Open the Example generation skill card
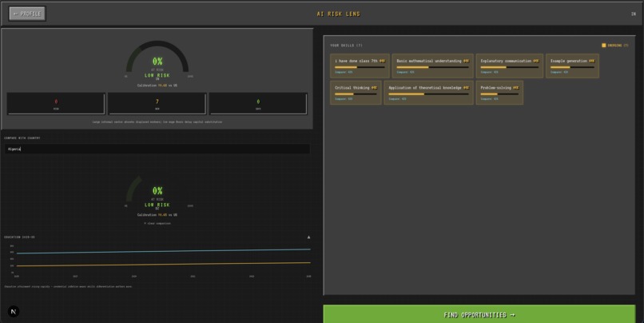Image resolution: width=644 pixels, height=323 pixels. tap(572, 66)
